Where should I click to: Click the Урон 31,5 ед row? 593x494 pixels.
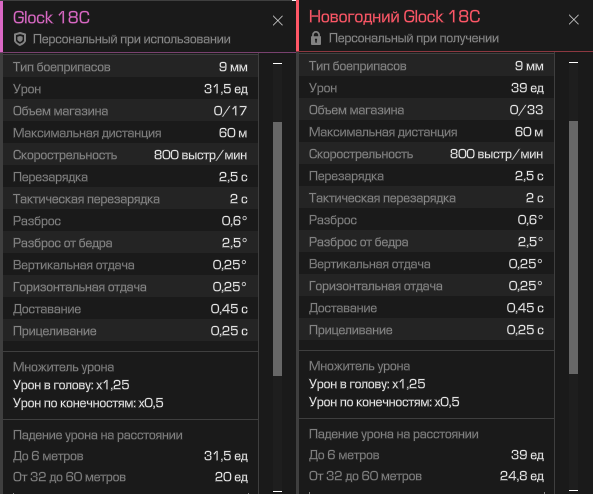[x=130, y=89]
